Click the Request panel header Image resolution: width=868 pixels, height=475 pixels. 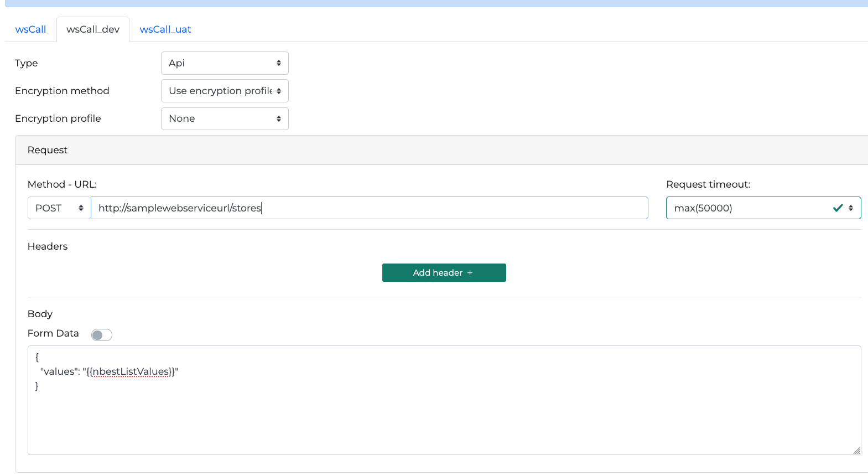(48, 150)
